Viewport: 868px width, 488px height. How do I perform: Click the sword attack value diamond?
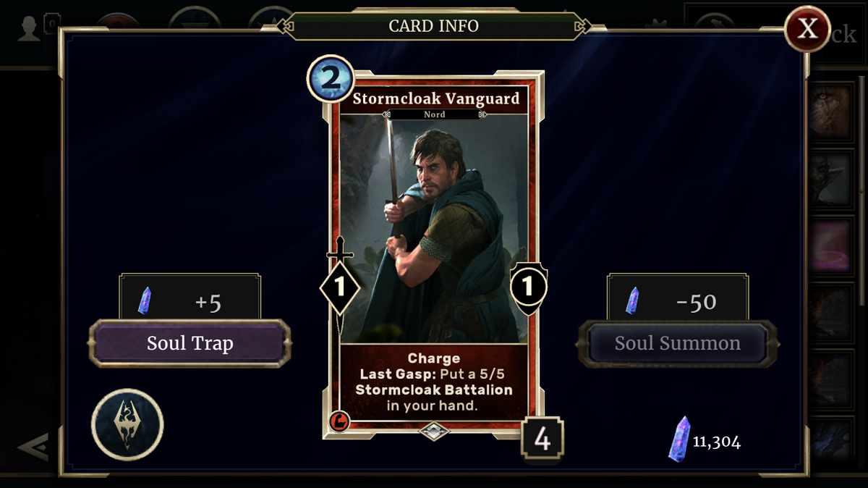click(x=340, y=287)
